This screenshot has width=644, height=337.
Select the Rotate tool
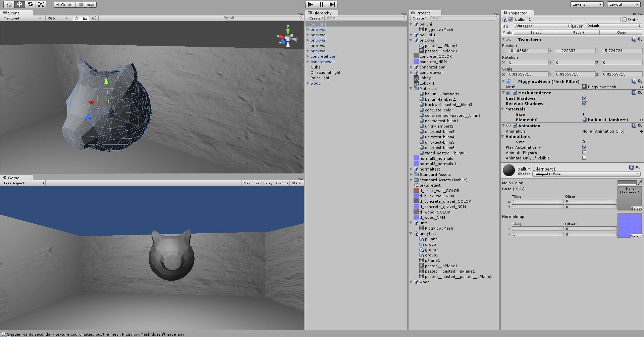click(x=30, y=4)
